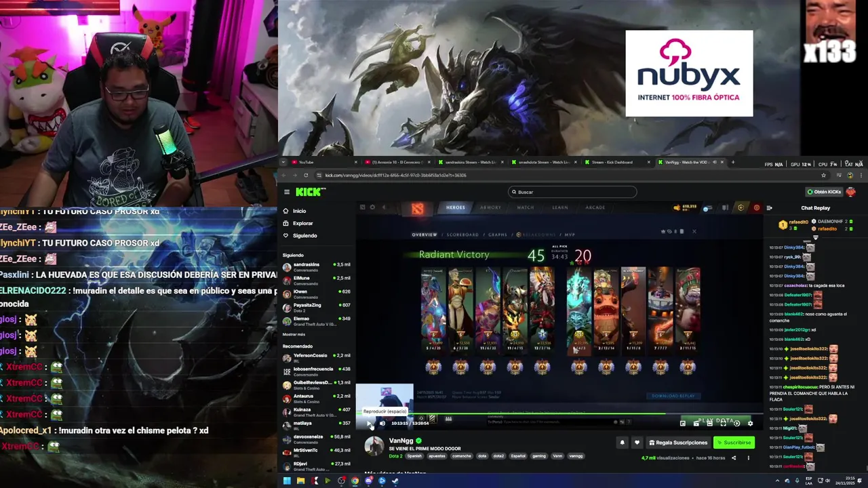Open ElMune channel in following list
Image resolution: width=868 pixels, height=488 pixels.
tap(316, 280)
